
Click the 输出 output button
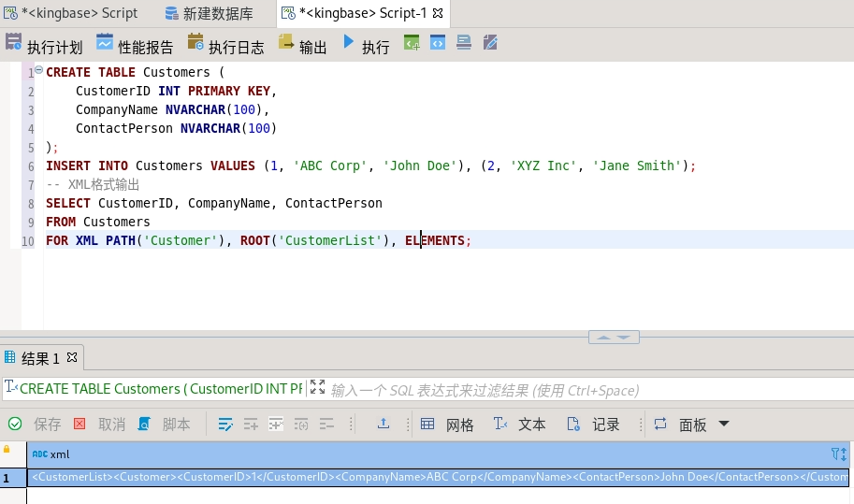[x=303, y=45]
